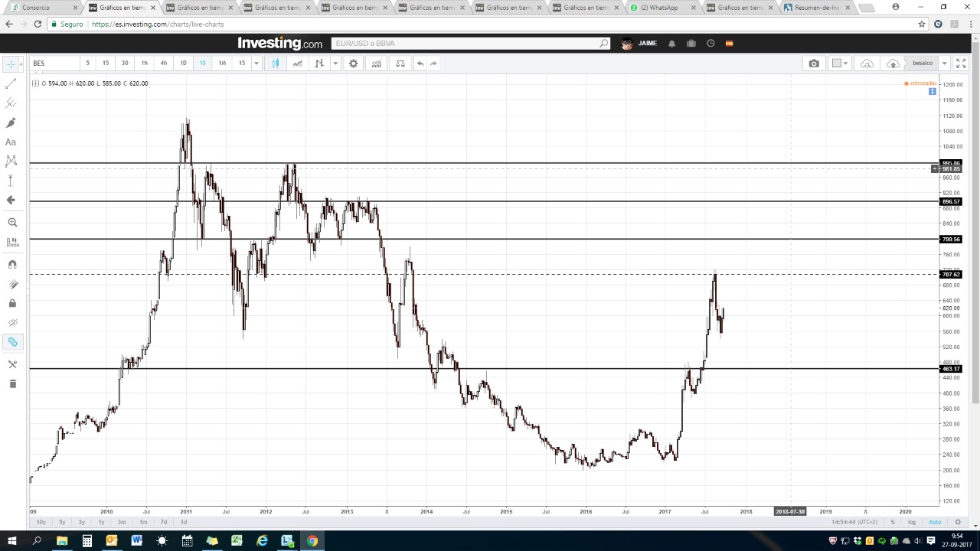This screenshot has width=980, height=551.
Task: Open the compare symbols scale icon
Action: pos(400,64)
